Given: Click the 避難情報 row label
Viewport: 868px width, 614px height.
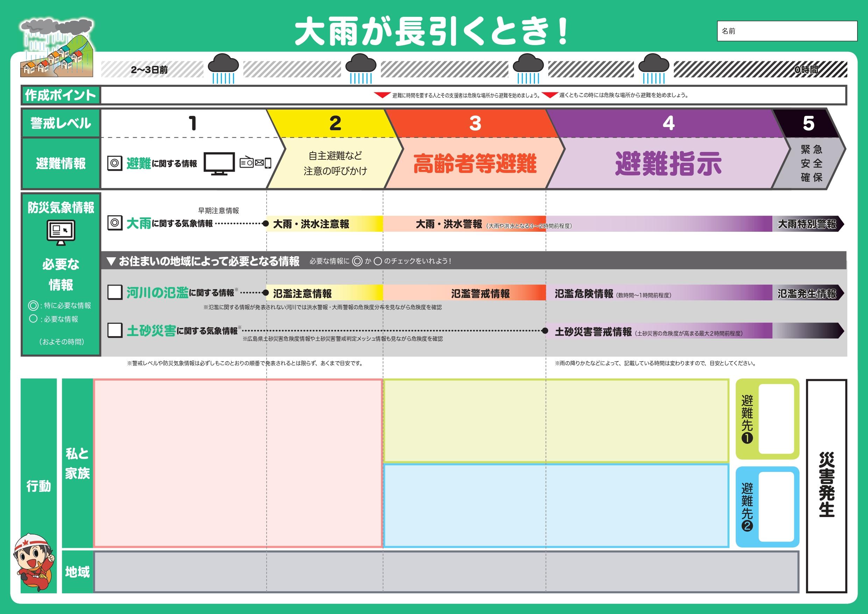Looking at the screenshot, I should [x=61, y=163].
